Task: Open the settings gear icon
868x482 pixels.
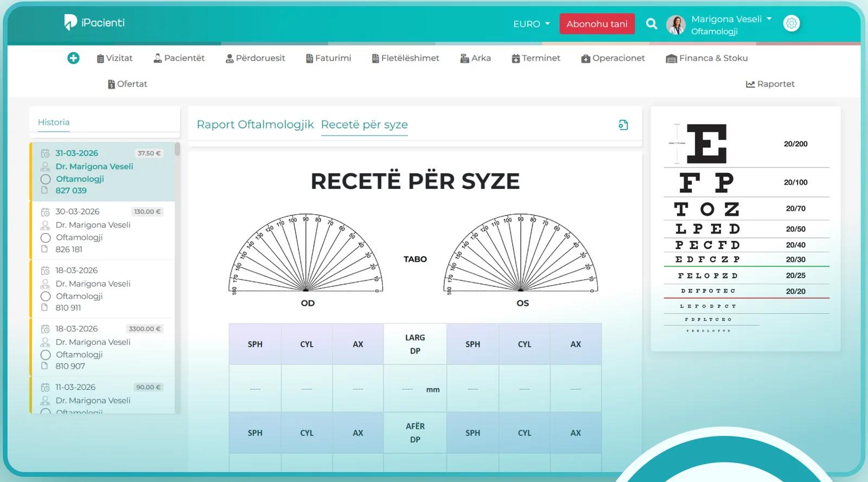Action: click(792, 23)
